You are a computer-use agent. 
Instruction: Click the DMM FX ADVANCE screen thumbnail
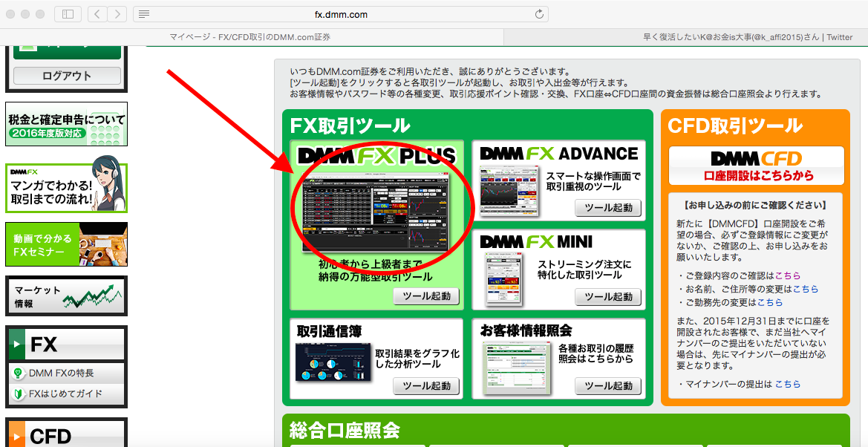click(509, 192)
